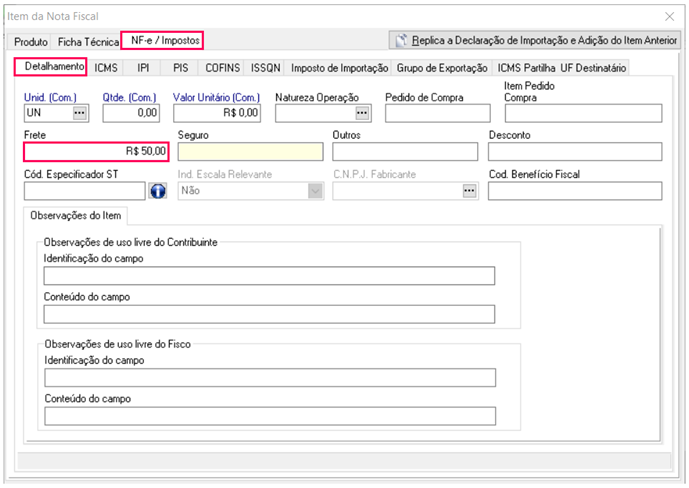Switch to the IPI sub-tab
The image size is (689, 488).
143,68
